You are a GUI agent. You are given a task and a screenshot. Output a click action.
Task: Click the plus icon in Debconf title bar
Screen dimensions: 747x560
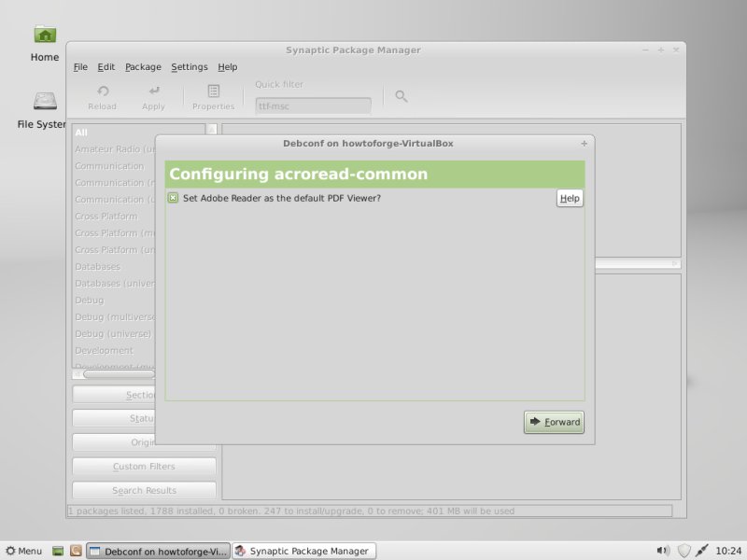[585, 144]
